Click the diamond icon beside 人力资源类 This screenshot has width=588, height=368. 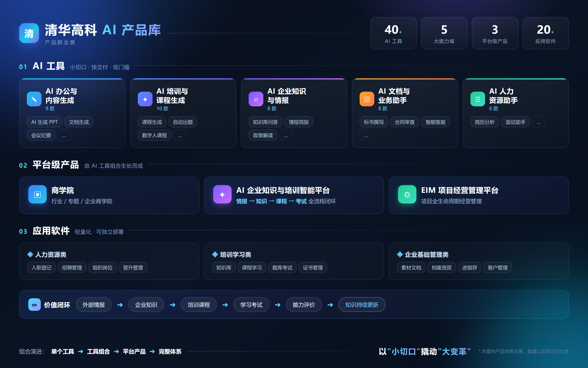click(x=30, y=254)
